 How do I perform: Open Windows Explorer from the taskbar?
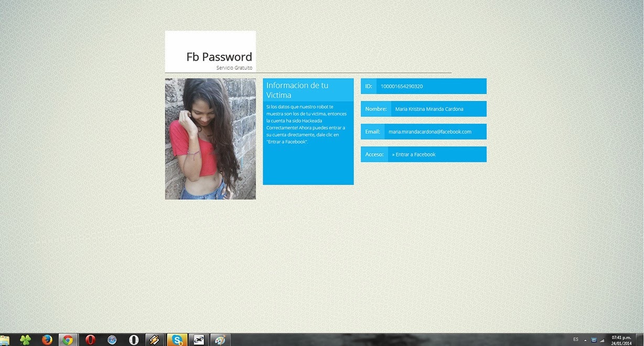pos(4,340)
